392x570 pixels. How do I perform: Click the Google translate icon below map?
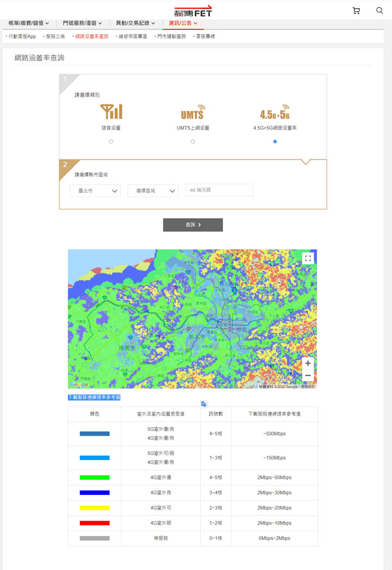click(x=204, y=404)
